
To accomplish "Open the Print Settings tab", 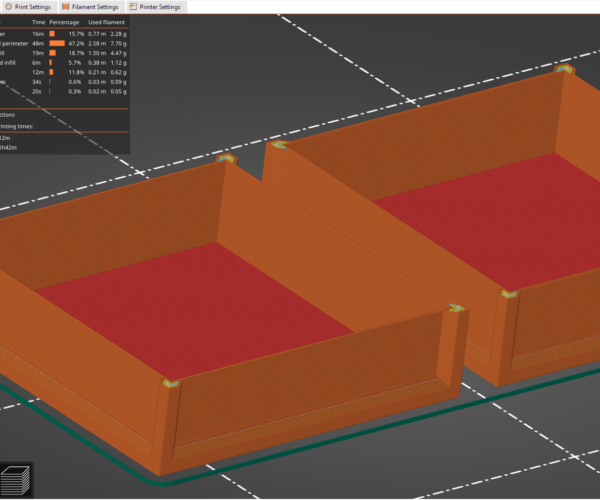I will point(28,7).
